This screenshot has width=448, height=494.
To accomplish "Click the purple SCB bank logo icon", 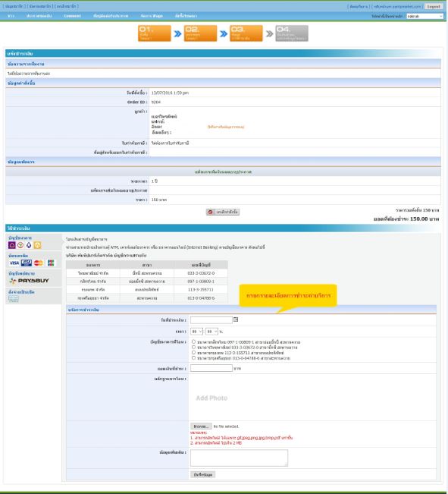I will pos(12,245).
